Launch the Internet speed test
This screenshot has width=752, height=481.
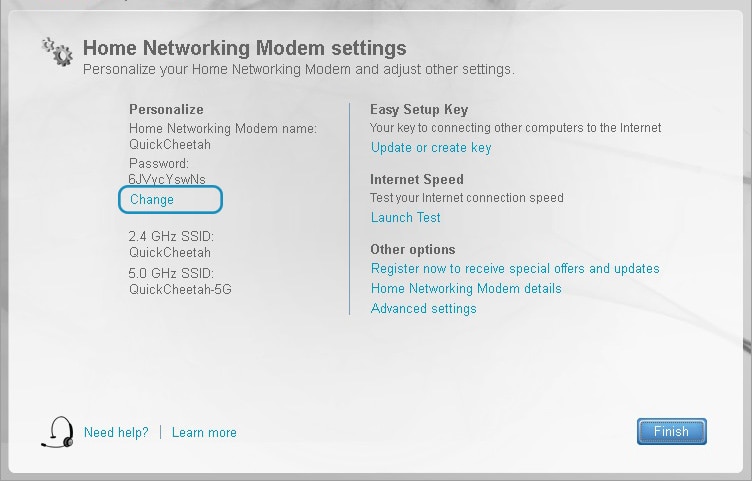click(x=406, y=218)
